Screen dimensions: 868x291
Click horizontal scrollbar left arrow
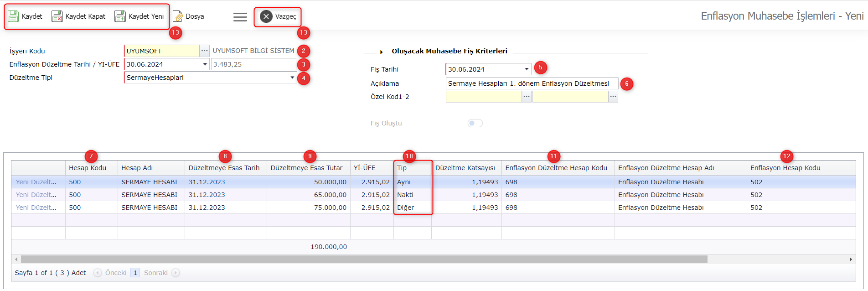pyautogui.click(x=16, y=260)
